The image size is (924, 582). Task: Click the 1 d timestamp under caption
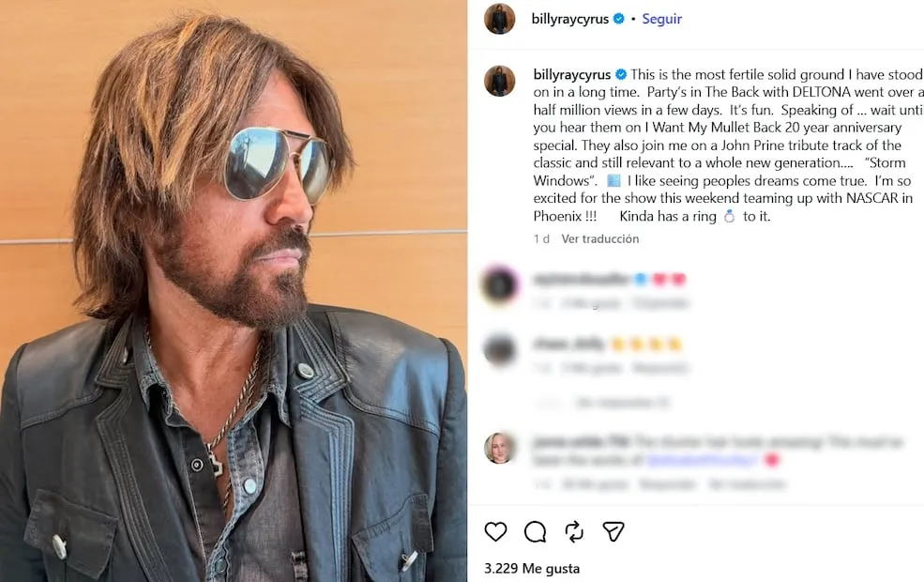coord(541,238)
